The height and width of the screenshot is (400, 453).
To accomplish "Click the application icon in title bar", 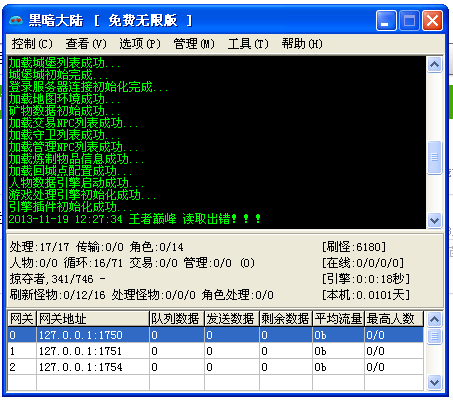I will tap(16, 21).
